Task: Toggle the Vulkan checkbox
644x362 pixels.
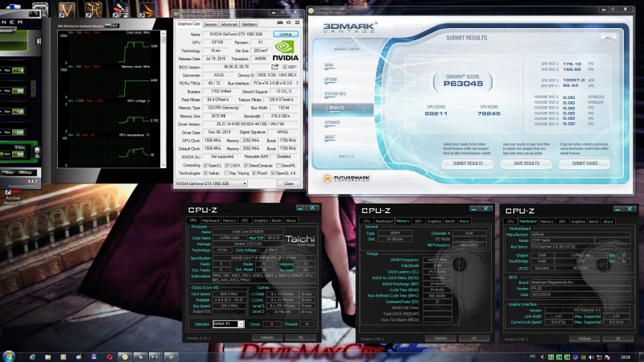Action: (205, 173)
